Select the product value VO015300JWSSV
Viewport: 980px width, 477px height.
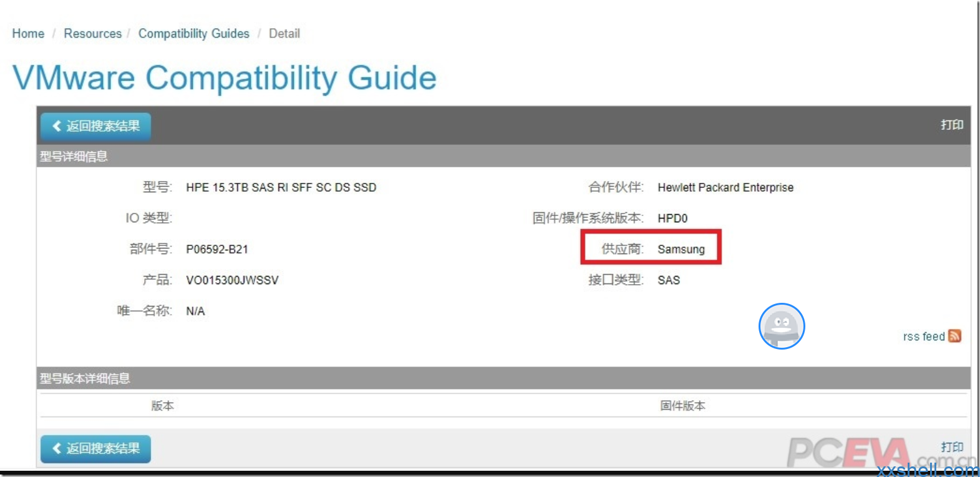coord(232,280)
